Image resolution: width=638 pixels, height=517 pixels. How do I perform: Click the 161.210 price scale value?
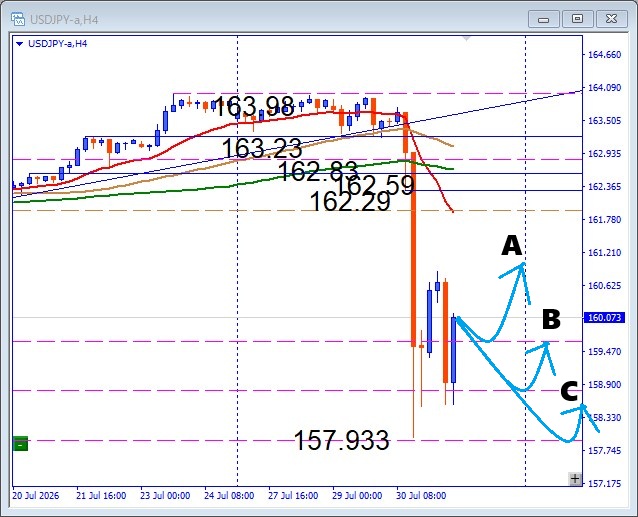605,252
